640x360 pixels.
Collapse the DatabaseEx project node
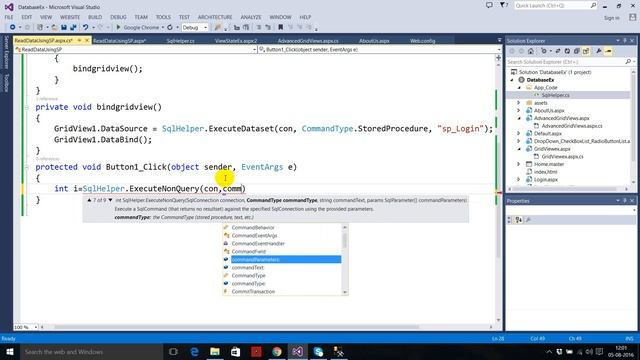512,80
